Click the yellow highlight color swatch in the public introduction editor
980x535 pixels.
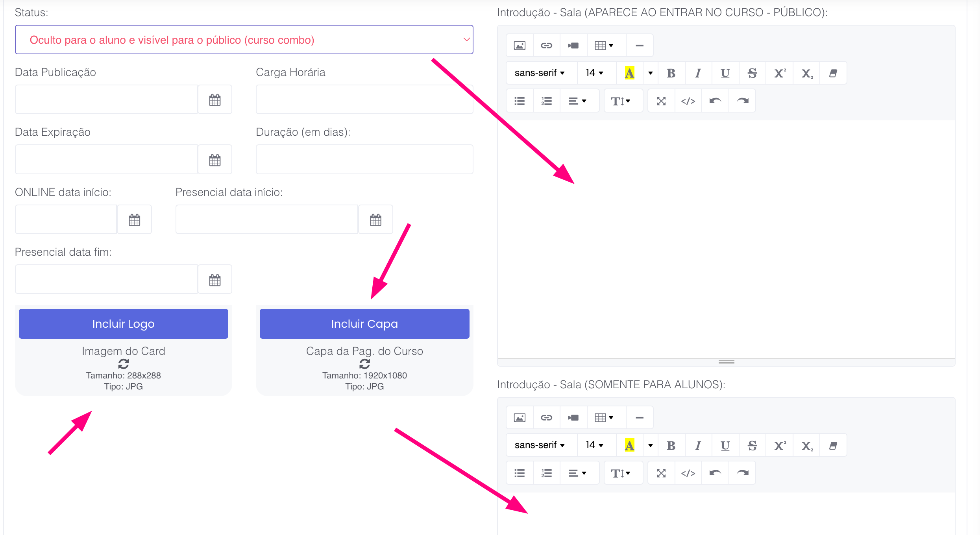click(x=629, y=73)
